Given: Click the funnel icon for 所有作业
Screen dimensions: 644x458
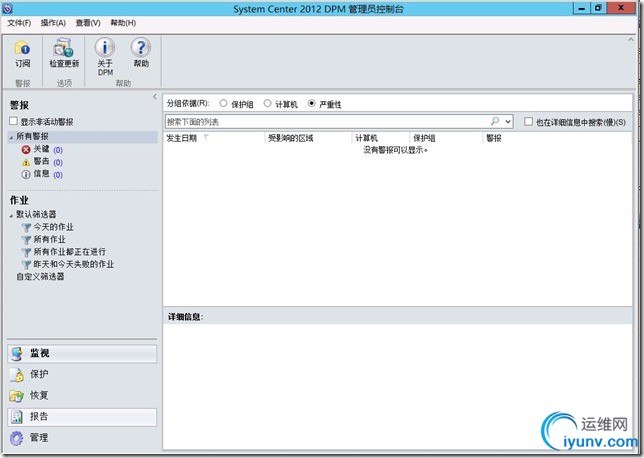Looking at the screenshot, I should [x=26, y=240].
